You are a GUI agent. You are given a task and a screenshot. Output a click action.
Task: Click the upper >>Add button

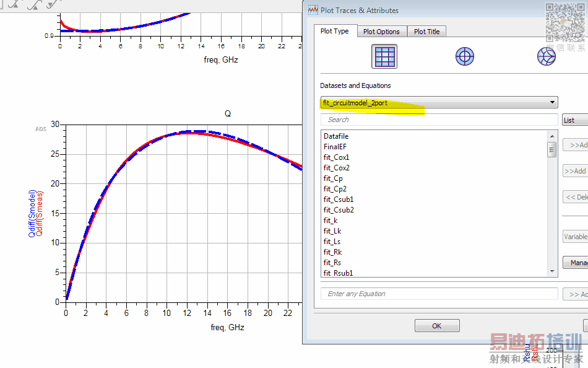coord(575,145)
